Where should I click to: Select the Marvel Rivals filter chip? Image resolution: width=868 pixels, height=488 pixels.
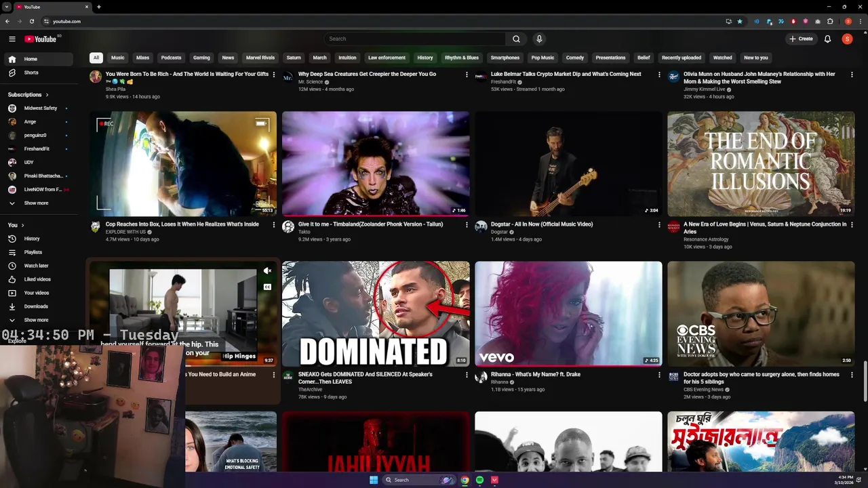click(260, 58)
